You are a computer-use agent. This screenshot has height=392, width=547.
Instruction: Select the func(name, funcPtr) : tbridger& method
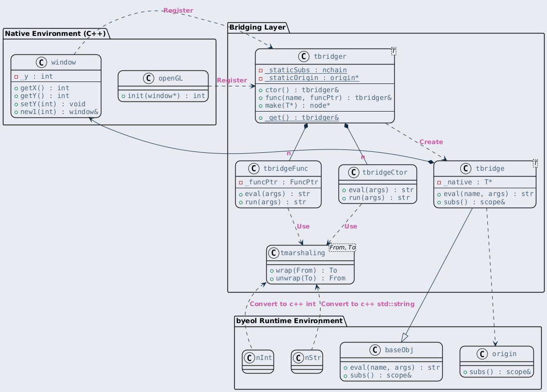click(x=328, y=98)
